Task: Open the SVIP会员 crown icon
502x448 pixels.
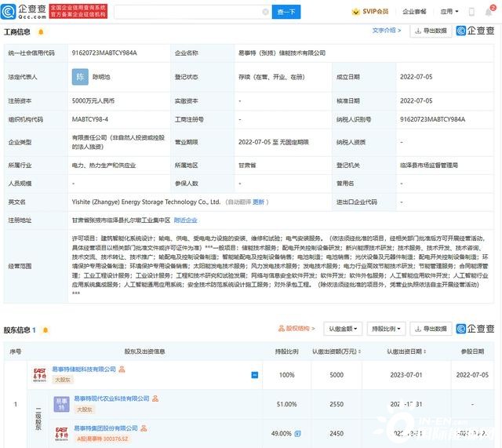Action: pyautogui.click(x=355, y=12)
